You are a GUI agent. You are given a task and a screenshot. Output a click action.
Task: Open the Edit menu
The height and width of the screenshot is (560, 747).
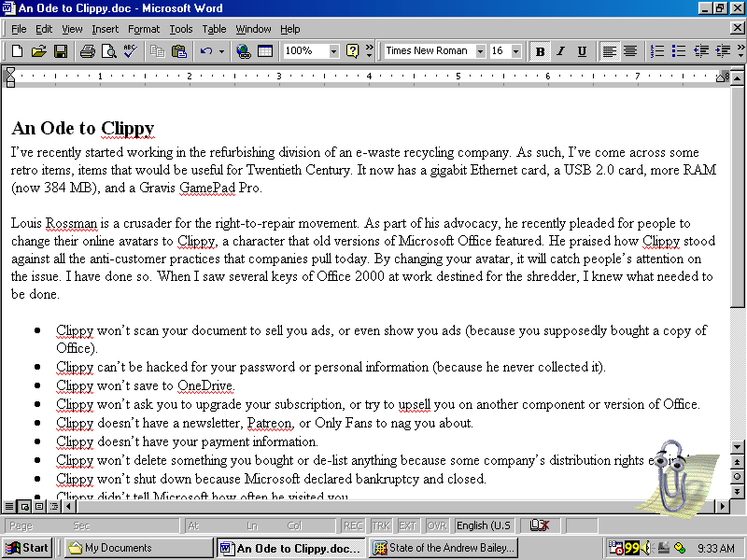tap(44, 29)
